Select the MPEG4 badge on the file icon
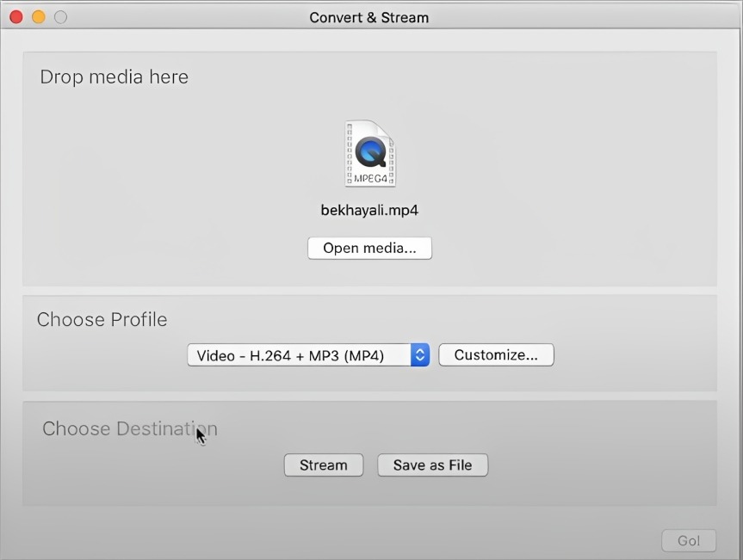This screenshot has height=560, width=743. coord(370,176)
